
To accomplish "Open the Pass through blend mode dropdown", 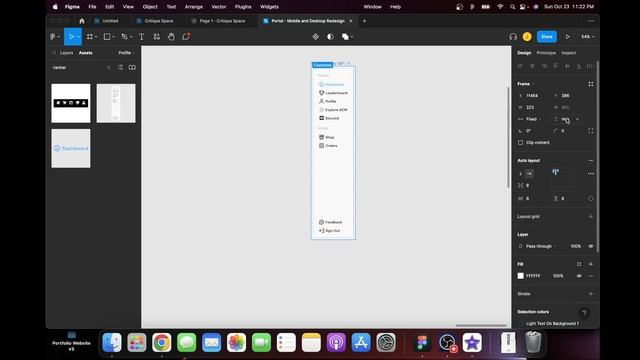I will click(540, 246).
